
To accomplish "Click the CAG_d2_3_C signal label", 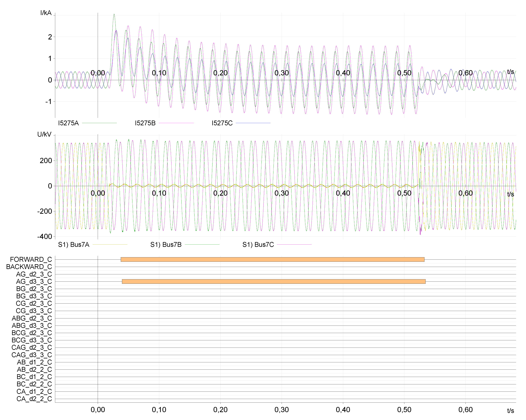I will pos(32,347).
